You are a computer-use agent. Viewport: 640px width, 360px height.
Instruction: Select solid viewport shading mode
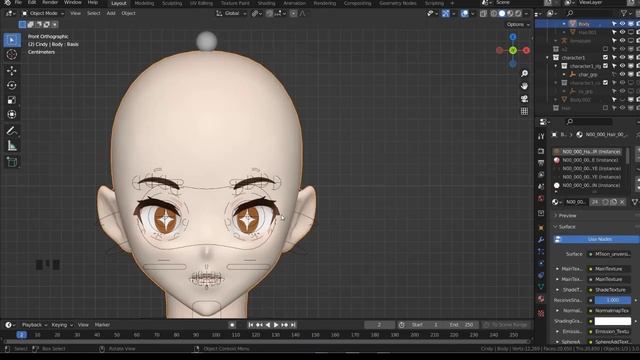502,13
